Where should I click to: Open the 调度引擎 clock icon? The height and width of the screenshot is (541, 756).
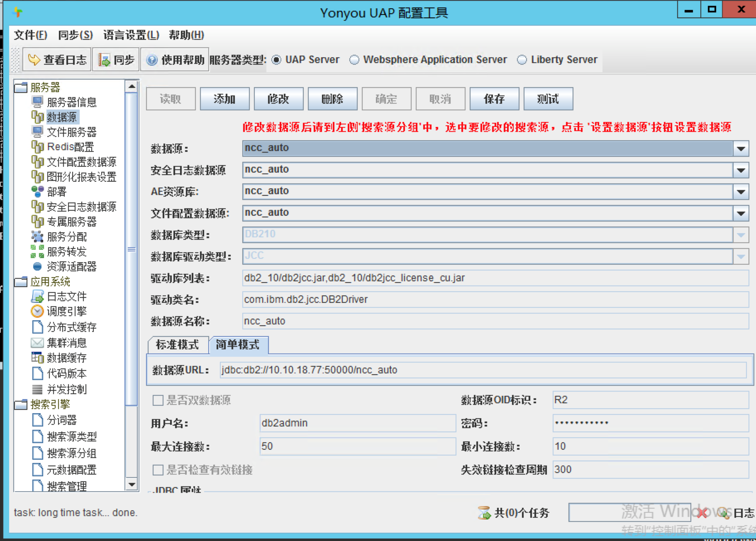click(37, 311)
